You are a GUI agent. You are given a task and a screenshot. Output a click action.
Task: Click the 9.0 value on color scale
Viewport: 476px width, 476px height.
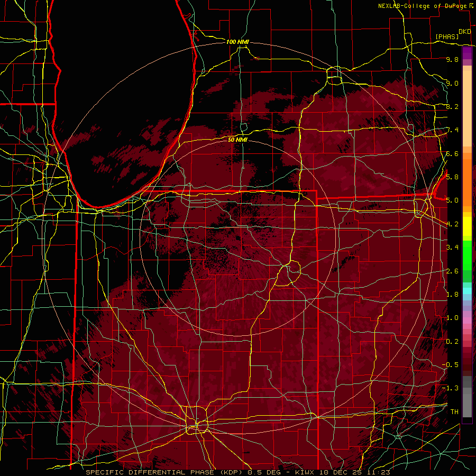[452, 83]
